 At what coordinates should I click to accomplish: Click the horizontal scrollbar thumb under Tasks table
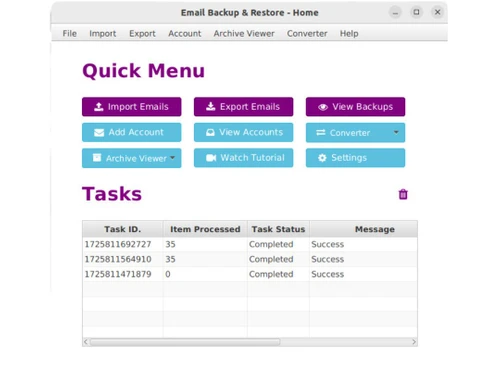(x=185, y=342)
